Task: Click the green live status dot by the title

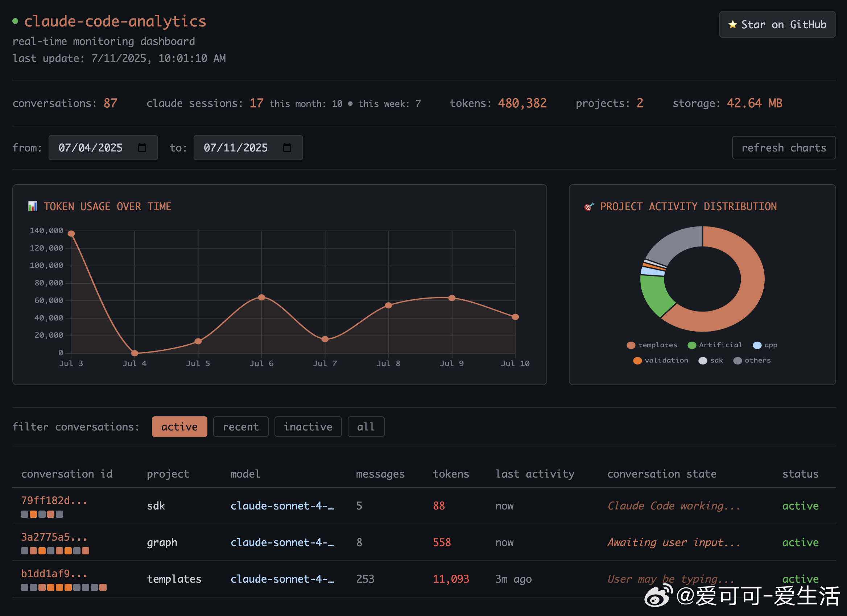Action: point(15,21)
